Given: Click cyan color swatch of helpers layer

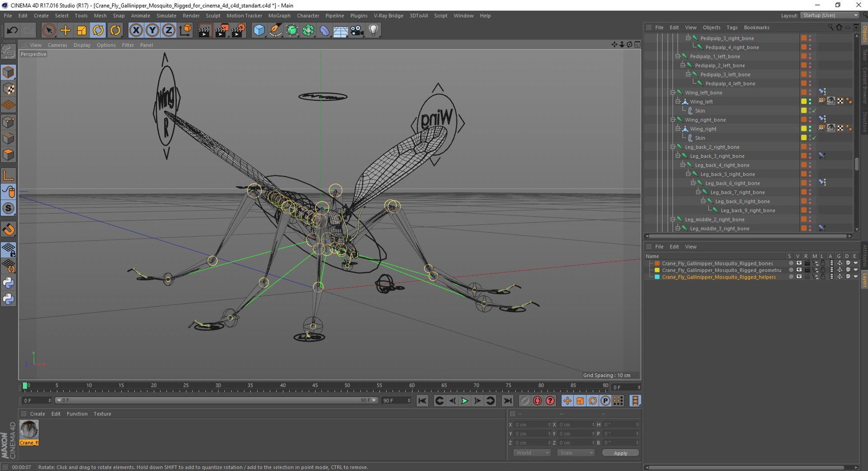Looking at the screenshot, I should click(x=657, y=277).
